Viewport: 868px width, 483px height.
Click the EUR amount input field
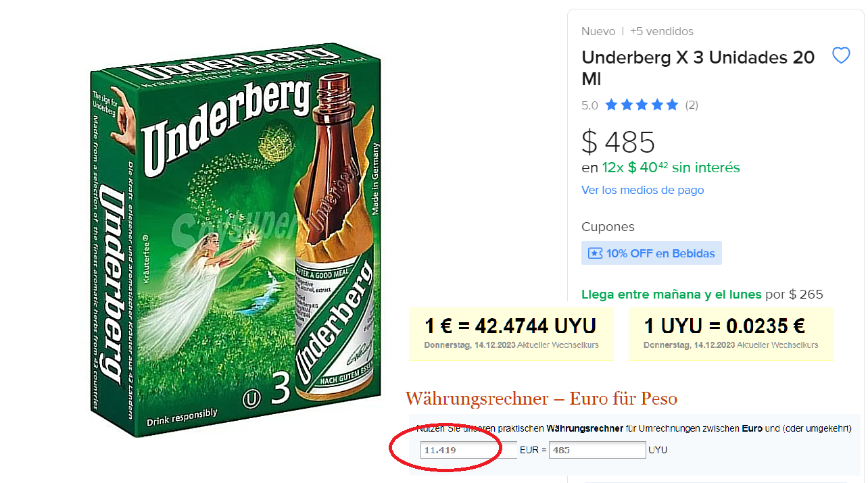coord(468,450)
